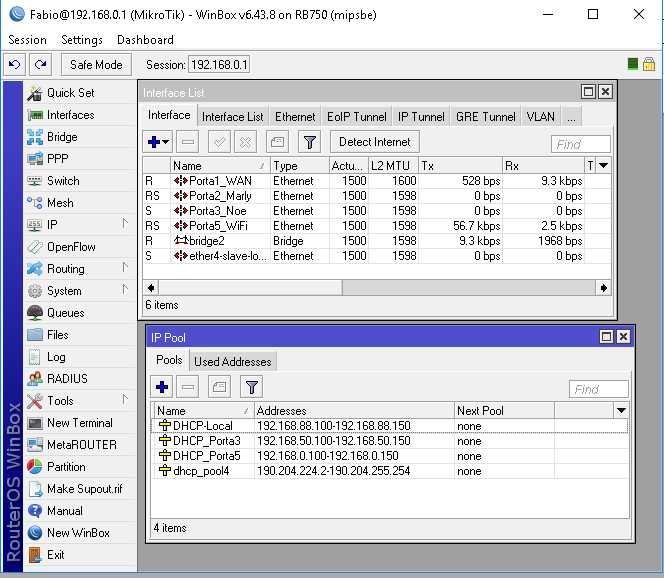Open the Interfaces sidebar menu
The width and height of the screenshot is (664, 578).
coord(80,115)
